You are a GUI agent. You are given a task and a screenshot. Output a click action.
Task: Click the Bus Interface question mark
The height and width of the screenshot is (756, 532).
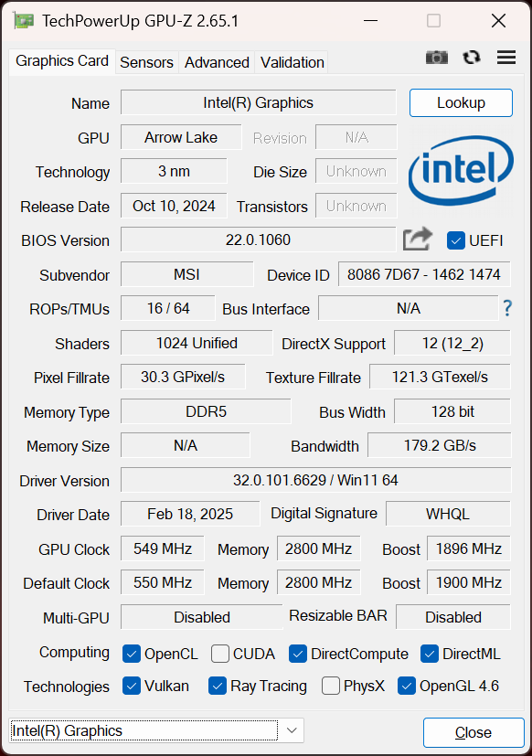(507, 308)
